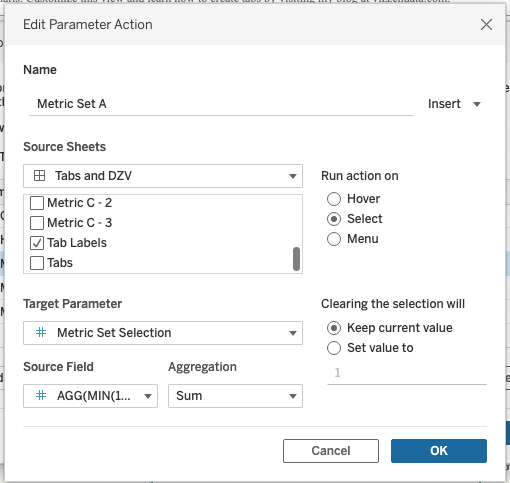Click the Metric C - 3 sheet label
The width and height of the screenshot is (510, 483).
80,223
